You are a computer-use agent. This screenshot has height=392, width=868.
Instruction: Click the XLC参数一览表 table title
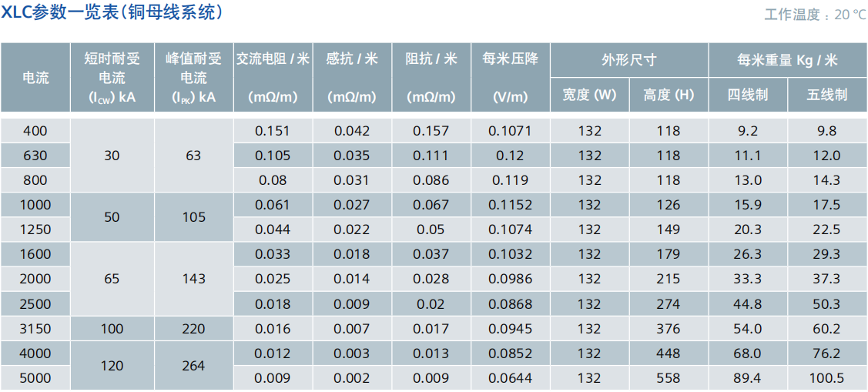point(112,13)
